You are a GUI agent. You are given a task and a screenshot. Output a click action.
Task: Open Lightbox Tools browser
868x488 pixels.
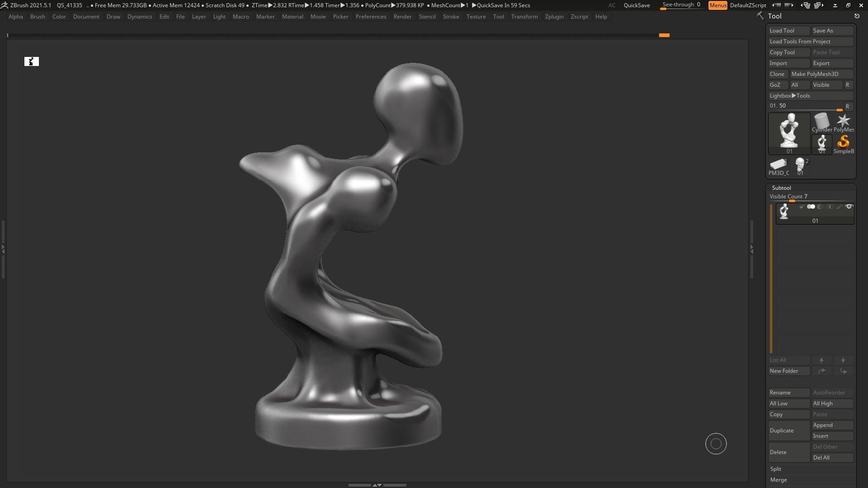[x=811, y=96]
